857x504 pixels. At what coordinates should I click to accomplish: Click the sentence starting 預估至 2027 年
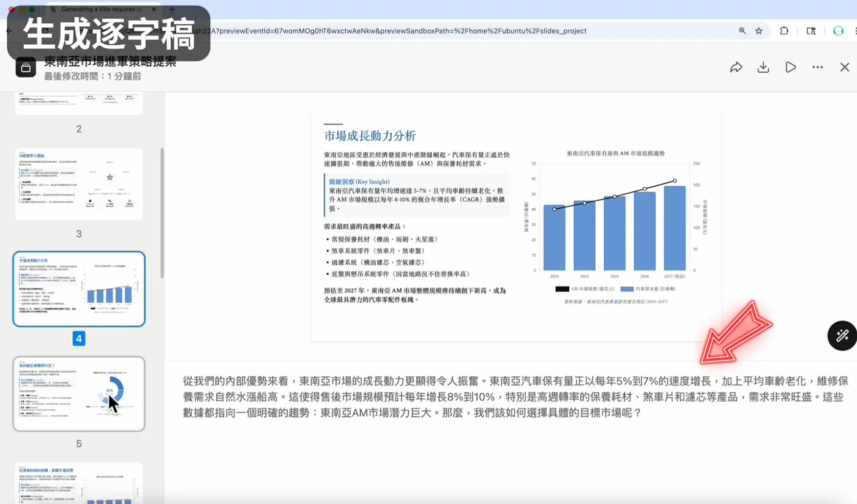[x=415, y=295]
